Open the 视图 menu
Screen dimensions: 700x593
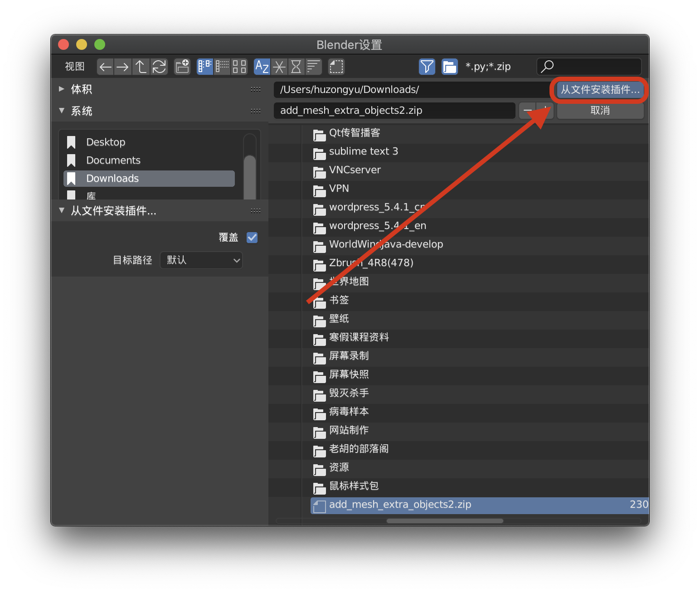[75, 67]
